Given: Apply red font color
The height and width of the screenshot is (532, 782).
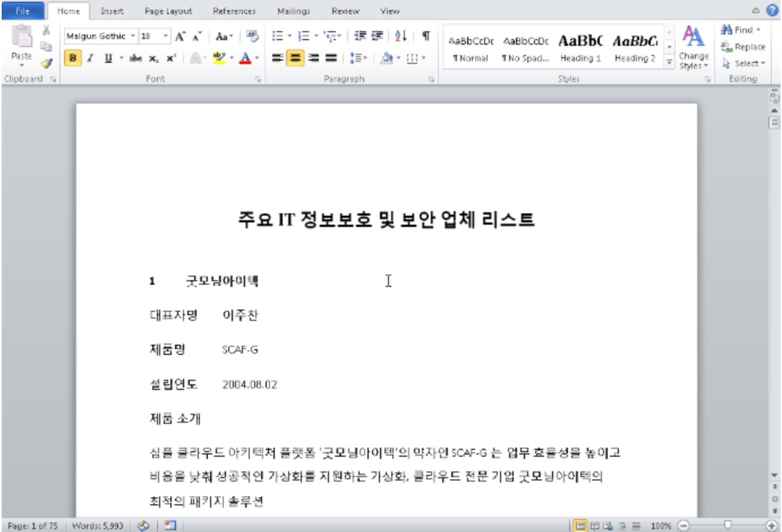Looking at the screenshot, I should tap(245, 58).
